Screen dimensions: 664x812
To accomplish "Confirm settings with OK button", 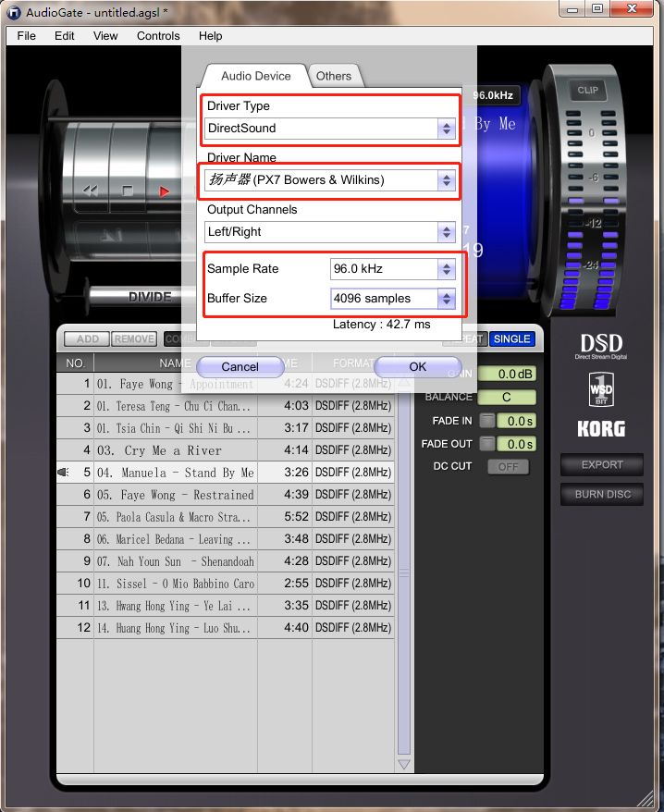I will tap(417, 366).
